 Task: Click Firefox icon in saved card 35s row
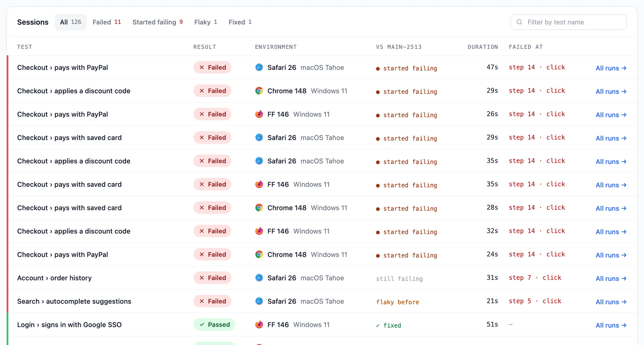tap(259, 184)
